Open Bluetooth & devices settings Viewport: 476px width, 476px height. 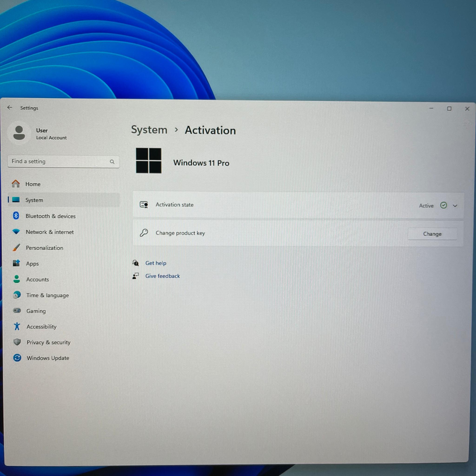pos(63,216)
